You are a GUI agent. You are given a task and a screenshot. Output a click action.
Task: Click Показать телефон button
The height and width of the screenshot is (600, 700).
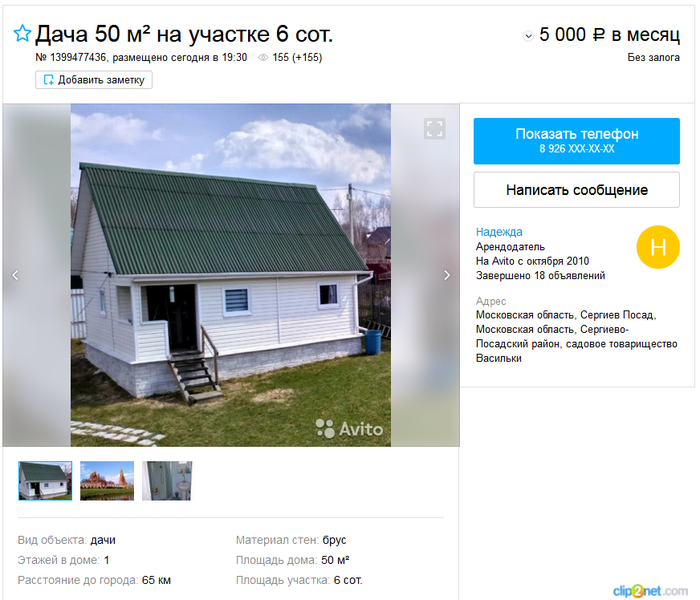pos(576,141)
